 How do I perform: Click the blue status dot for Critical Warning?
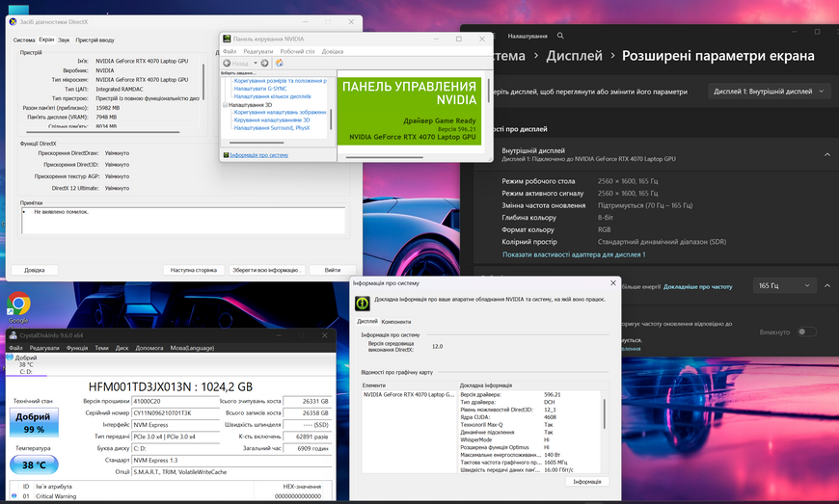click(14, 496)
